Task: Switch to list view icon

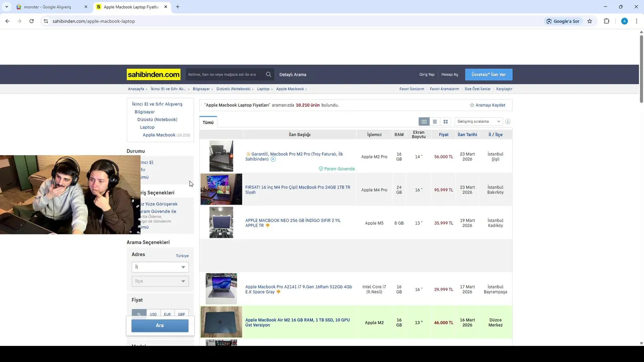Action: coord(435,122)
